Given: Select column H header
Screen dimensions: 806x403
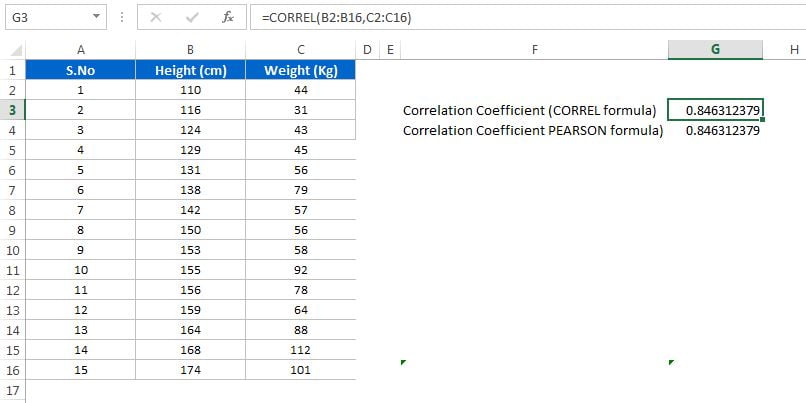Looking at the screenshot, I should (x=795, y=50).
